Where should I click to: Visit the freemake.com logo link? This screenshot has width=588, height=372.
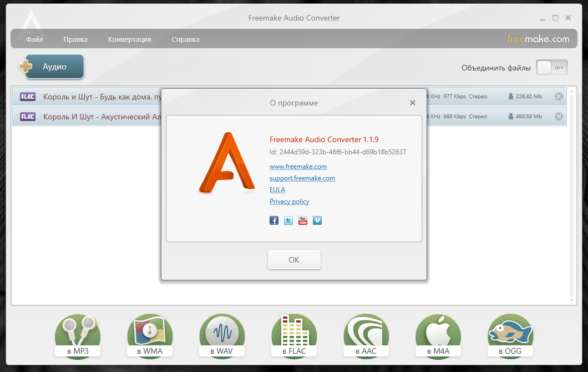pos(538,39)
